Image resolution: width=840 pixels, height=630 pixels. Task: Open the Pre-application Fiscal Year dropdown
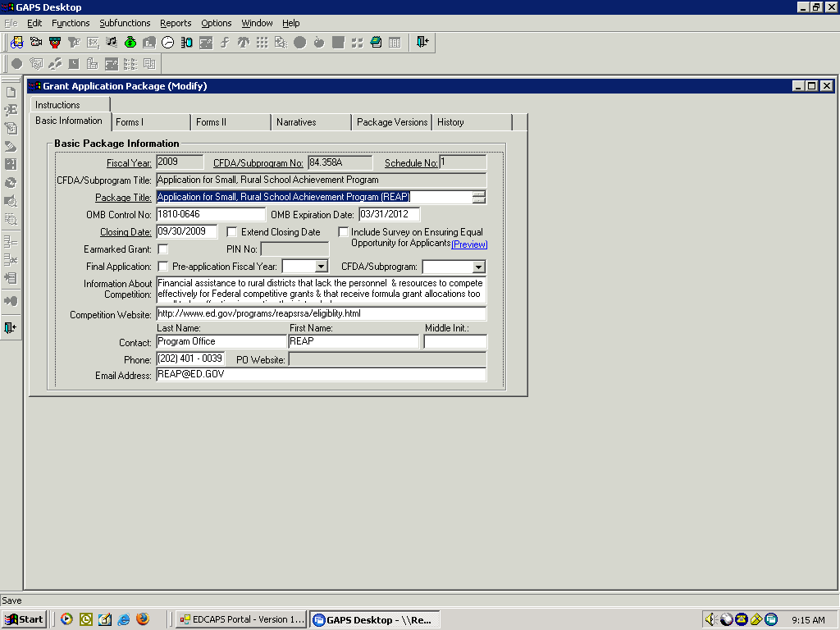(321, 267)
